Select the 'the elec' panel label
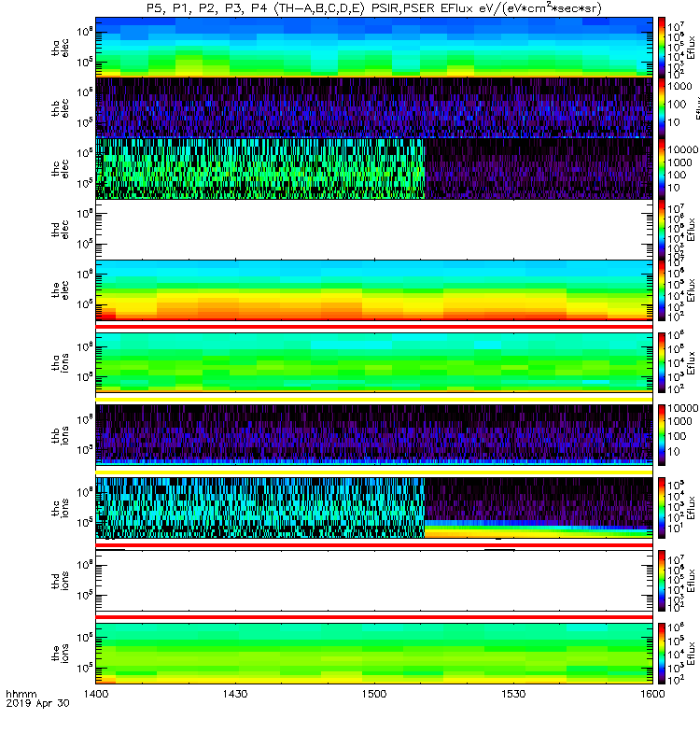This screenshot has height=747, width=700. (61, 289)
